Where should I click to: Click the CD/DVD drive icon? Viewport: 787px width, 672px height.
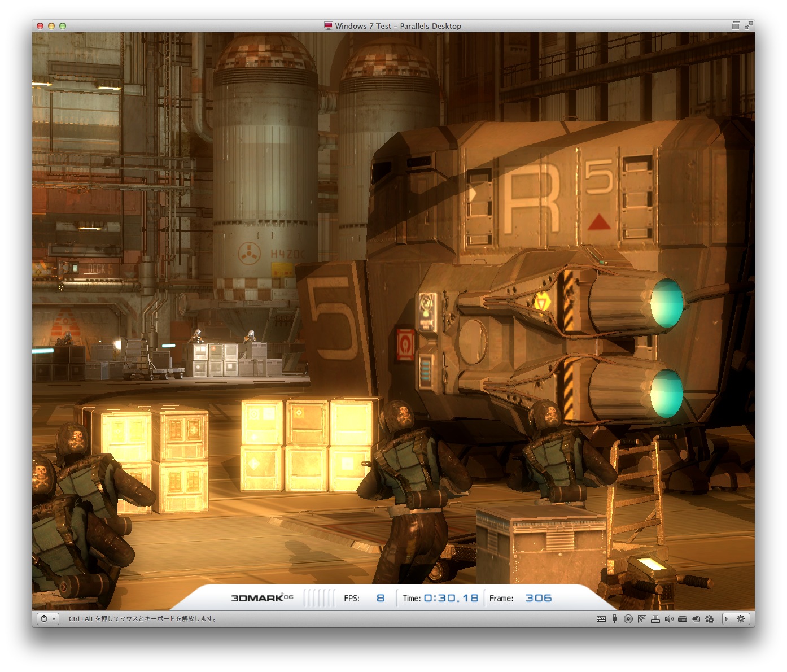628,619
